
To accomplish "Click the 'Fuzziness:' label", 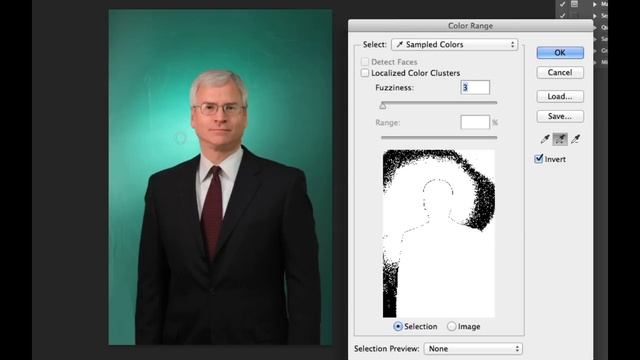I will tap(394, 88).
